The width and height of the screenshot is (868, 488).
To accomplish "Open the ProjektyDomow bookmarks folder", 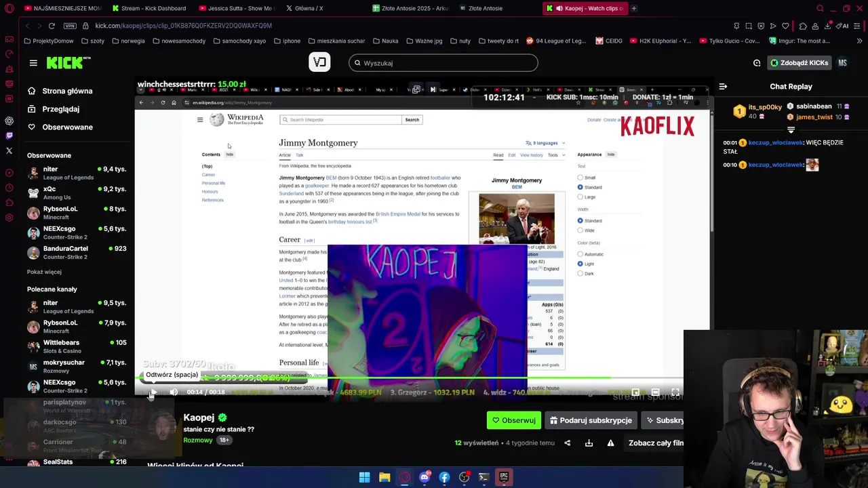I will (48, 41).
